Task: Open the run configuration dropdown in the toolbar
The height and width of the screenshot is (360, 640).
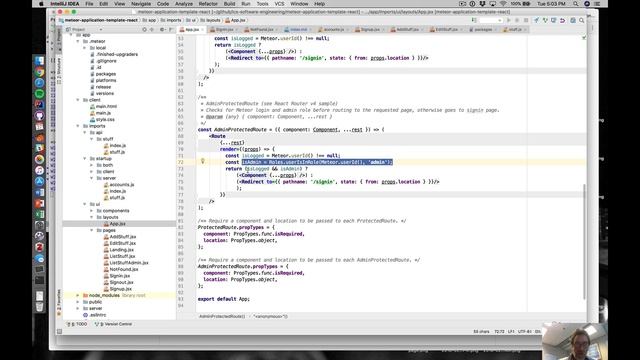Action: (491, 20)
